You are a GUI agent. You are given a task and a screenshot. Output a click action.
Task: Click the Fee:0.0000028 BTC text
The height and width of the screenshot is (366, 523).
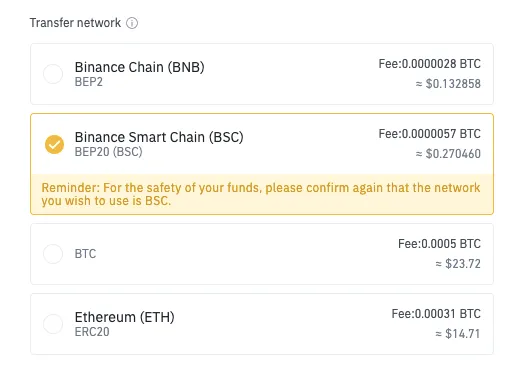pos(429,64)
